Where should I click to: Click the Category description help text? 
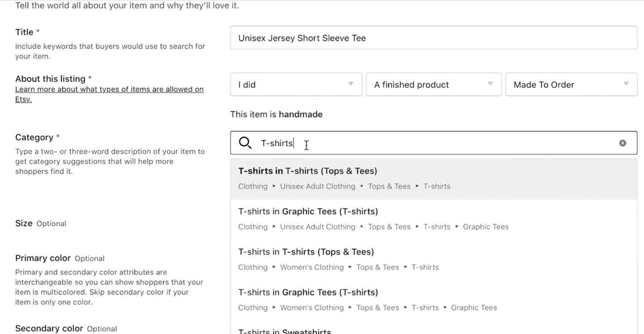click(110, 161)
